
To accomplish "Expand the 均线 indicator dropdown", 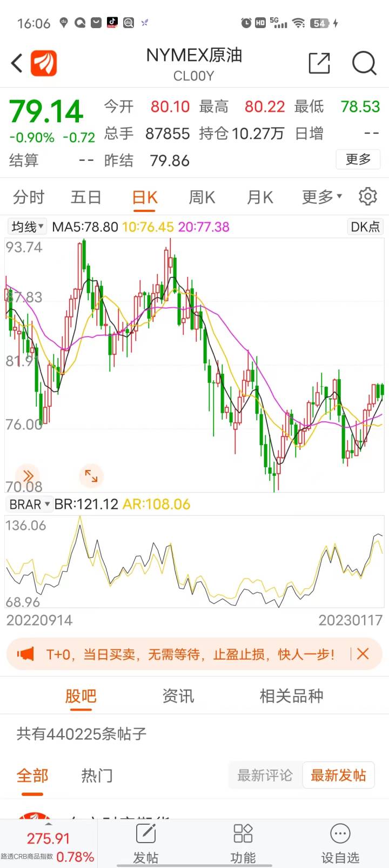I will point(28,227).
